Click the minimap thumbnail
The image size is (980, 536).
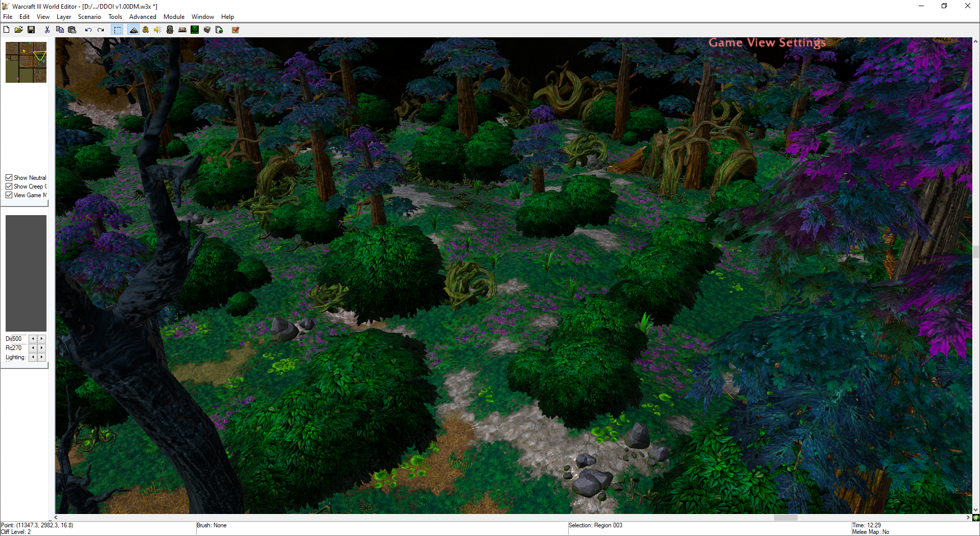pos(26,62)
